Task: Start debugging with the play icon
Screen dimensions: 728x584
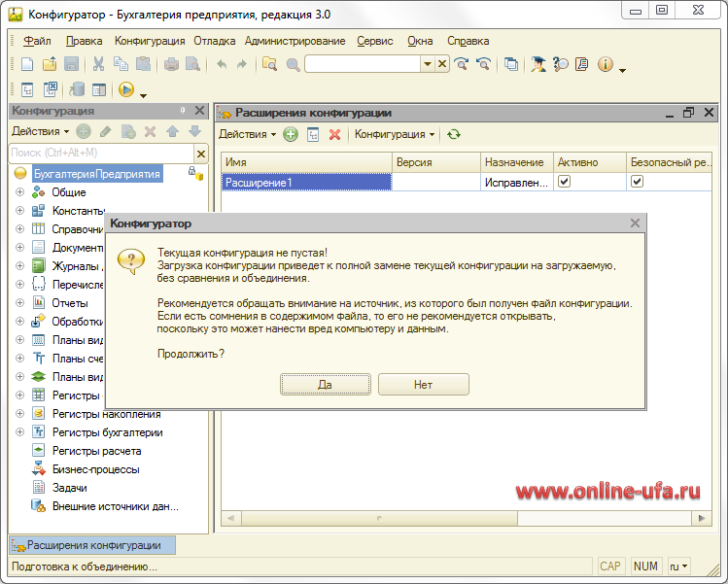Action: coord(126,89)
